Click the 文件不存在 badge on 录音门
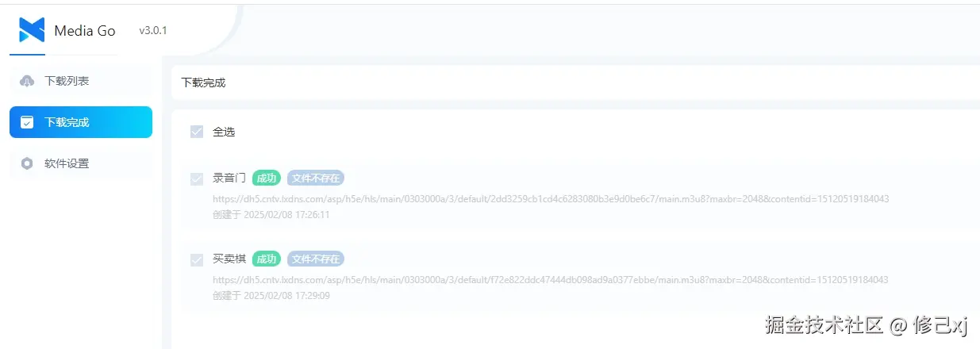 316,178
